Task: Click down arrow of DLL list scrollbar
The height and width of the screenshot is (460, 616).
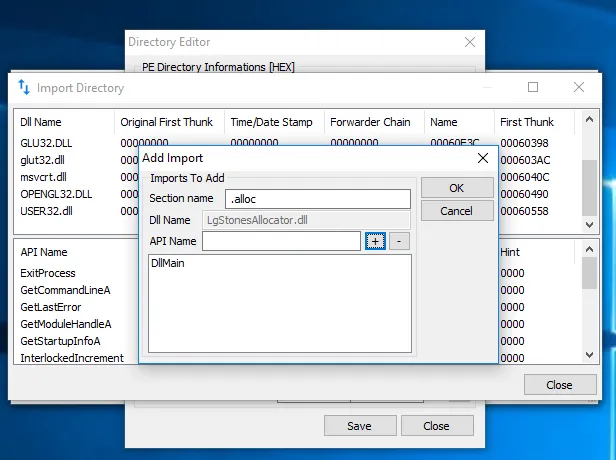Action: [x=589, y=225]
